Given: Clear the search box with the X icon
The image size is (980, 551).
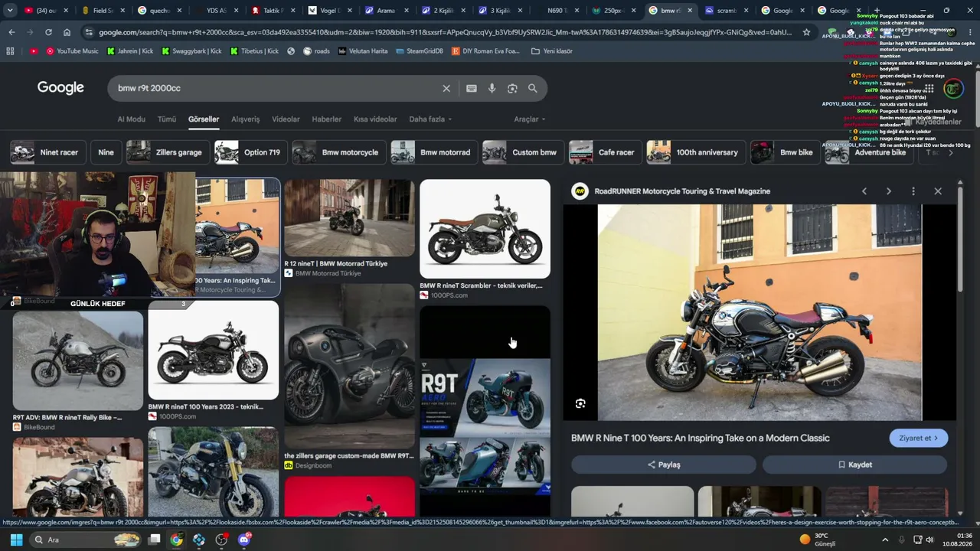Looking at the screenshot, I should pos(446,88).
